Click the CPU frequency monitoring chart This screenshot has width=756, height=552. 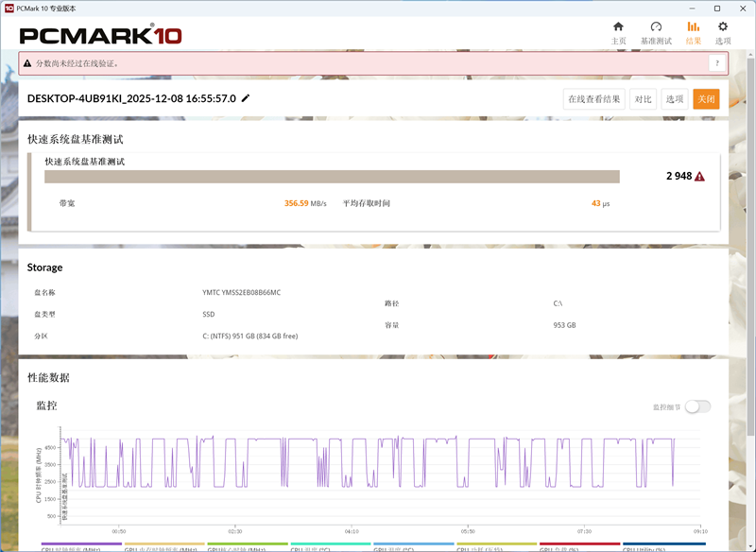tap(378, 473)
